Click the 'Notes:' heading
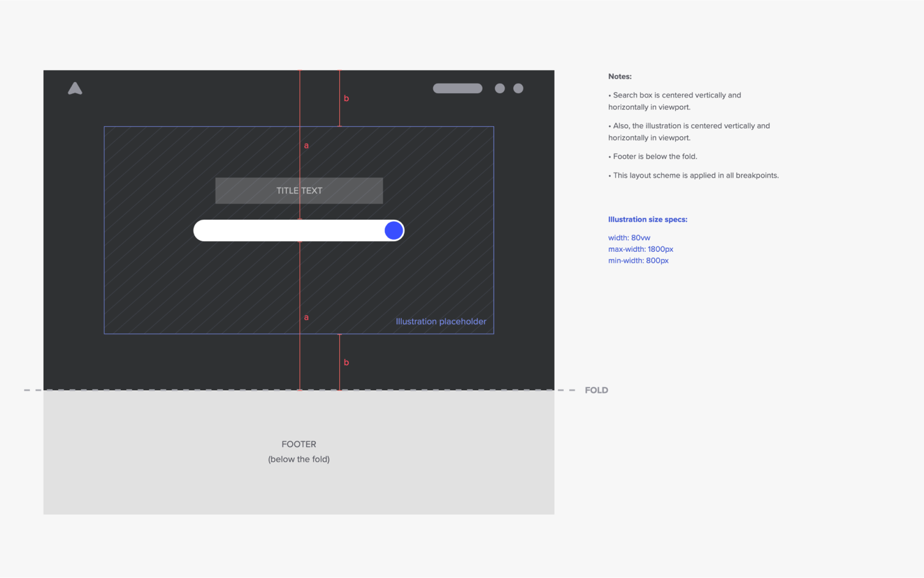 click(620, 76)
